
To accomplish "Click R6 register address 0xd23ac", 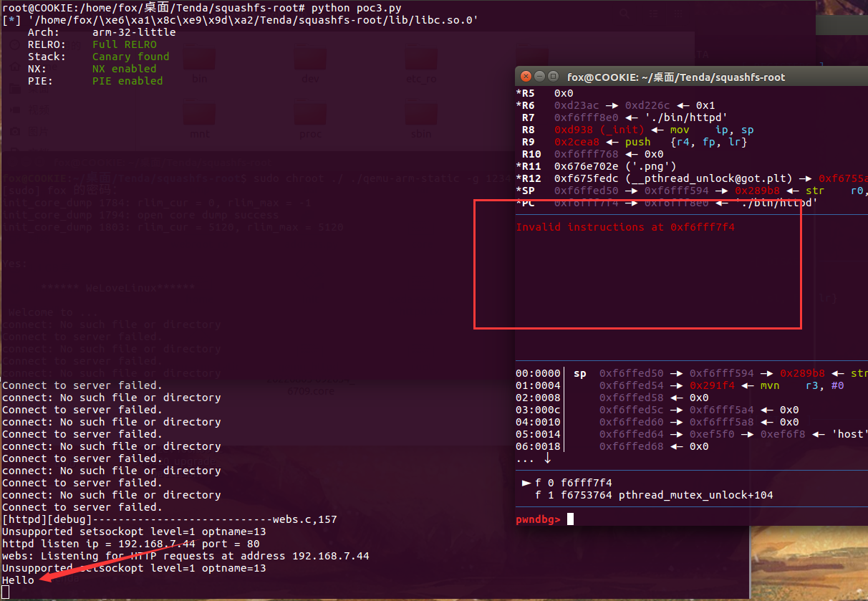I will pyautogui.click(x=577, y=105).
